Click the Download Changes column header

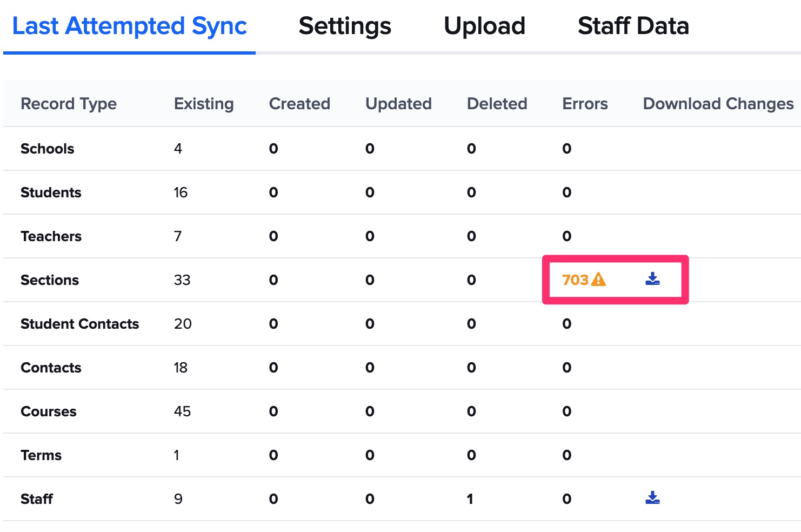click(x=717, y=103)
